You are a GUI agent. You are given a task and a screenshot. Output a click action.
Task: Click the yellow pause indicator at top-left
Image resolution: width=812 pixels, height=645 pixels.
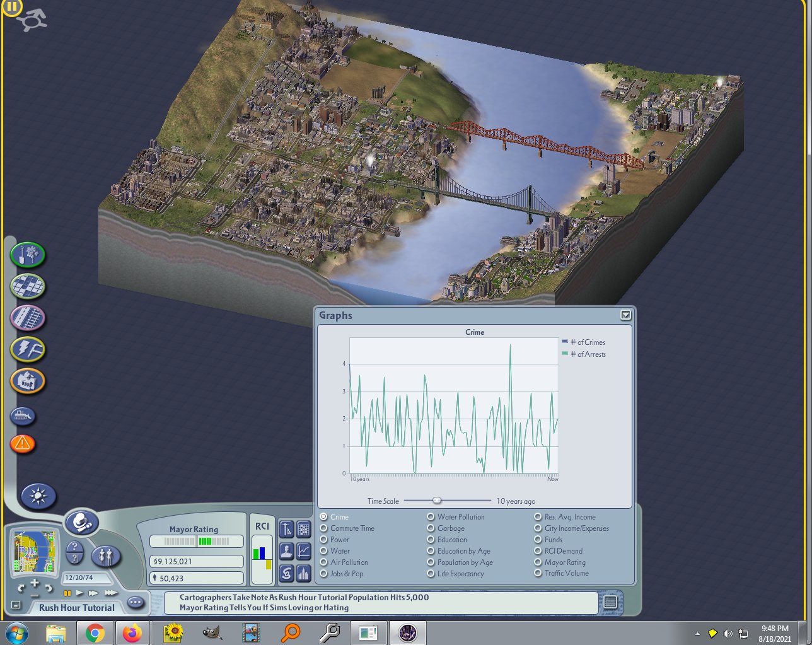click(12, 8)
